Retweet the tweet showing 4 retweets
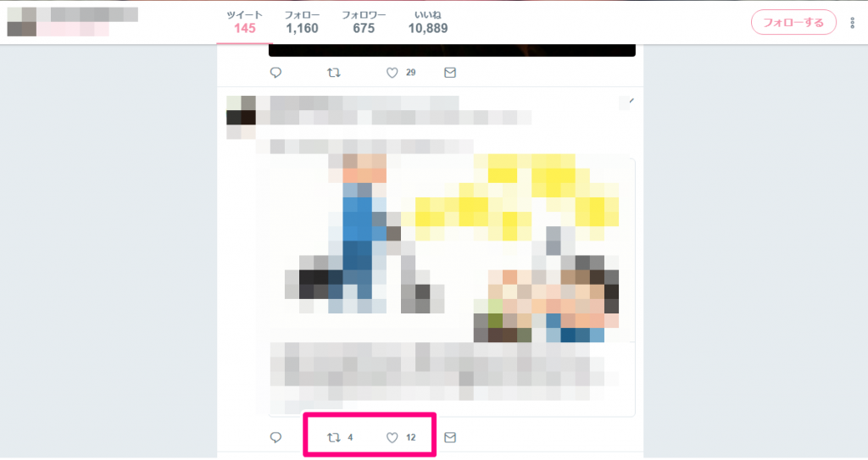Viewport: 868px width, 460px height. pyautogui.click(x=334, y=437)
